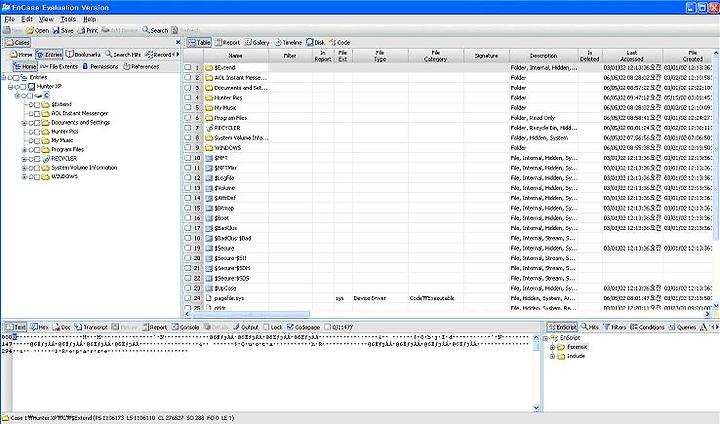Collapse the EnScript root node
This screenshot has height=424, width=720.
pyautogui.click(x=546, y=338)
